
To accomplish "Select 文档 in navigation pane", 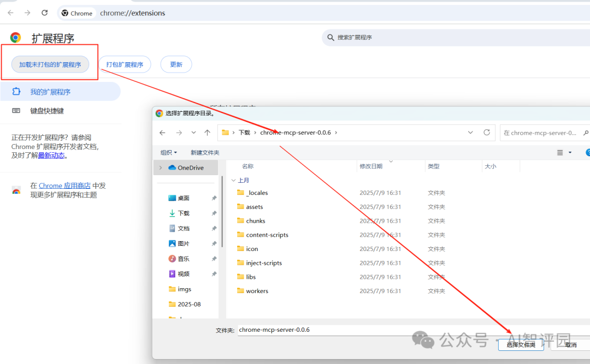I will [x=183, y=228].
